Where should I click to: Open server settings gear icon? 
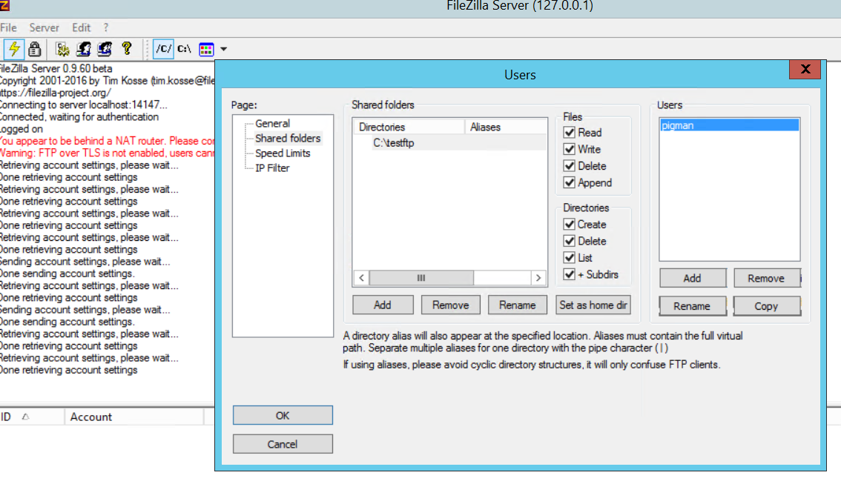point(63,49)
